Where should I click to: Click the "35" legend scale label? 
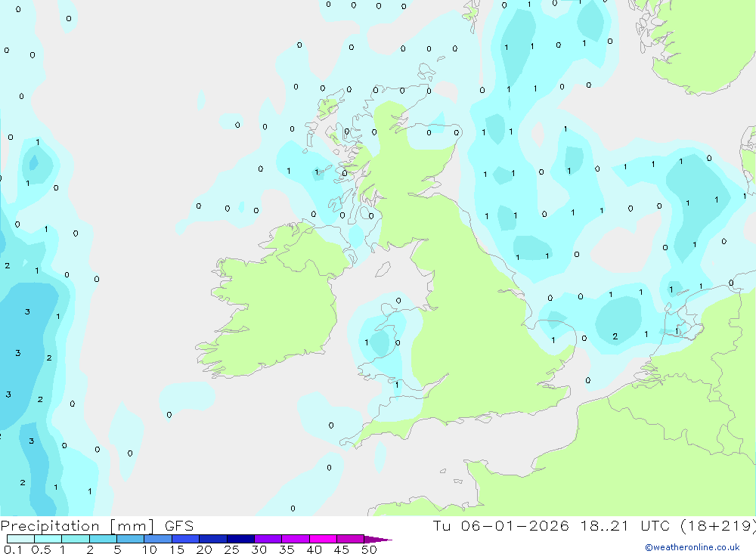(287, 549)
